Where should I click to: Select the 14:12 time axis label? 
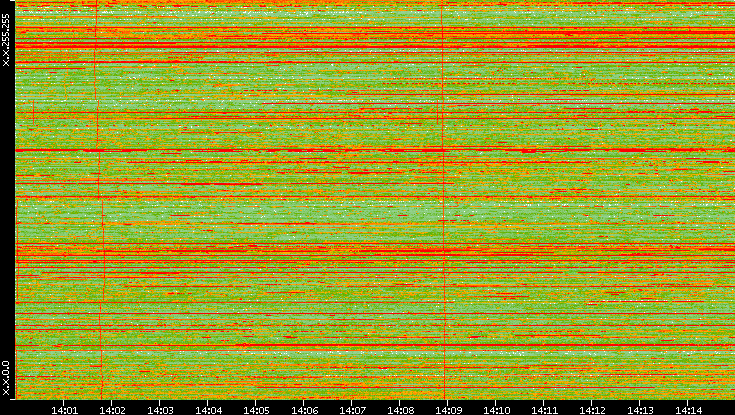pos(593,410)
